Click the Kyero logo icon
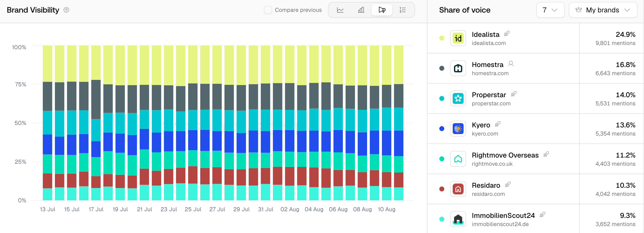The width and height of the screenshot is (644, 233). pyautogui.click(x=458, y=129)
